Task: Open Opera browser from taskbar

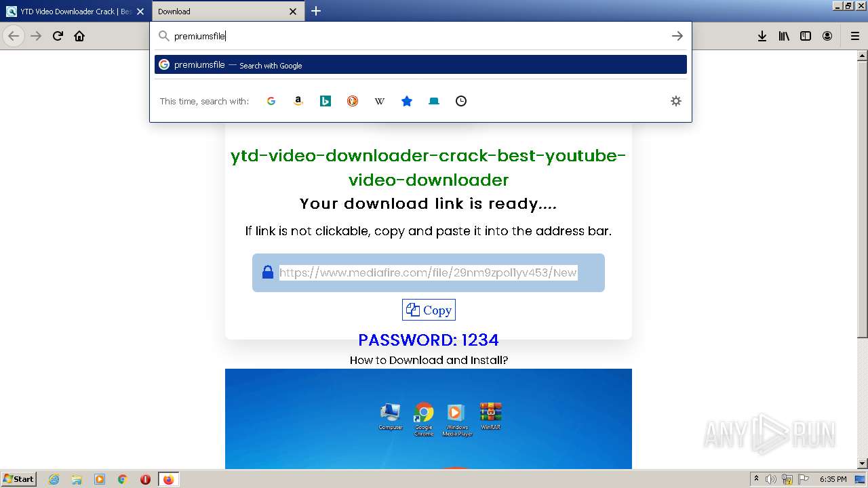Action: pos(145,479)
